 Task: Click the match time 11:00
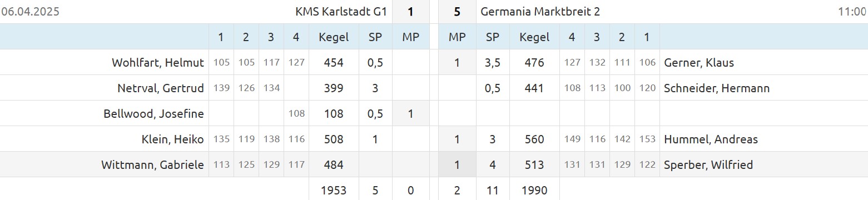coord(852,12)
